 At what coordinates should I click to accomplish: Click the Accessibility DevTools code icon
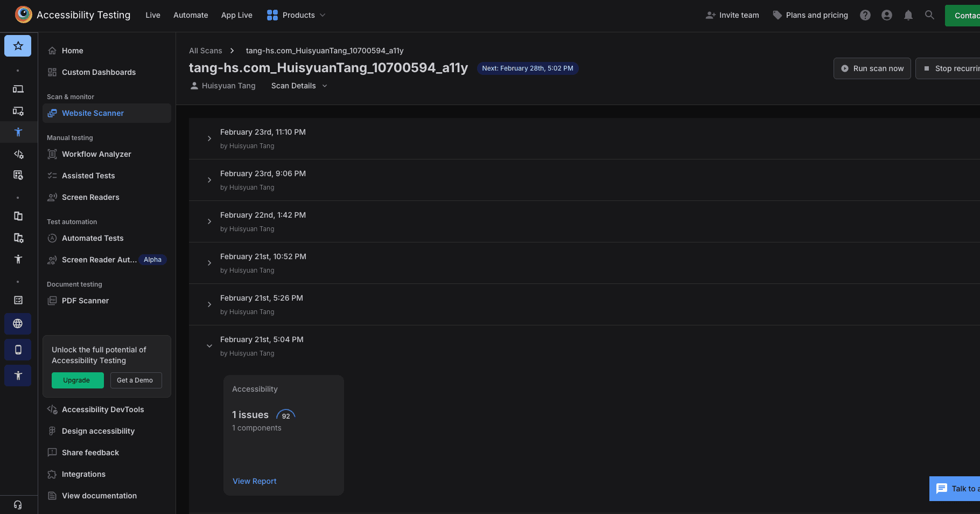(52, 409)
